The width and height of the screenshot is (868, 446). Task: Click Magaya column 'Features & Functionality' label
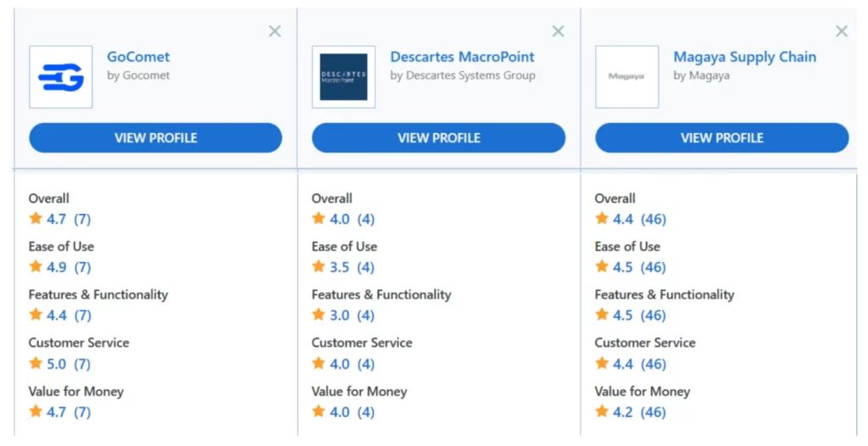pyautogui.click(x=665, y=295)
